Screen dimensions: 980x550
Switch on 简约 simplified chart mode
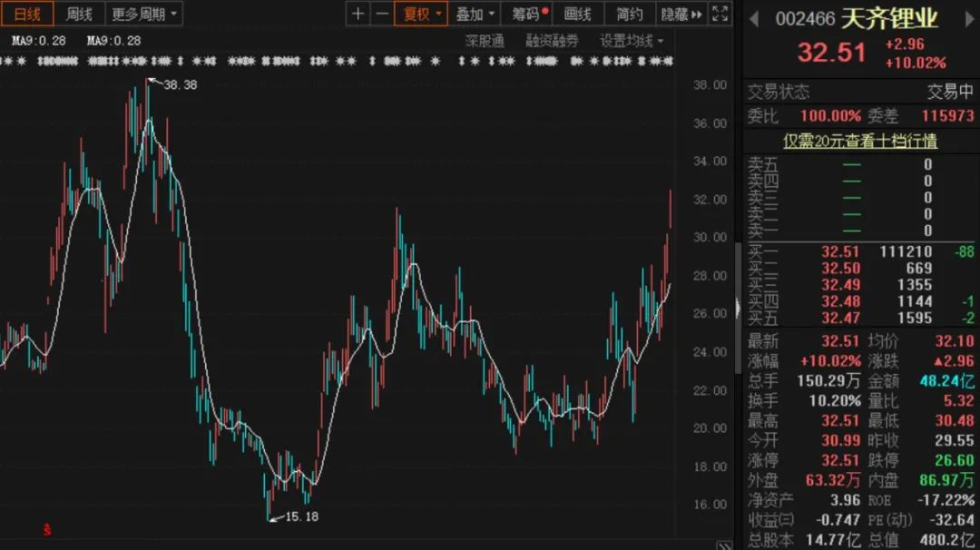coord(628,14)
